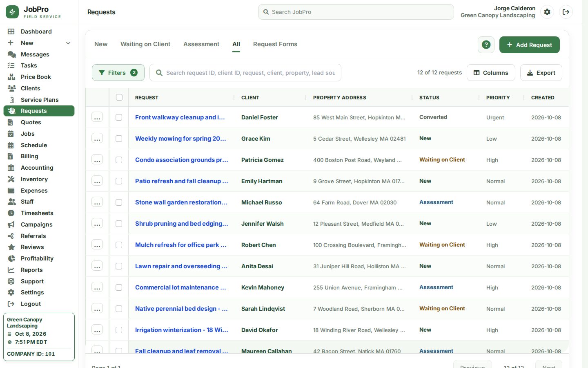Open the Columns chooser

pos(491,73)
